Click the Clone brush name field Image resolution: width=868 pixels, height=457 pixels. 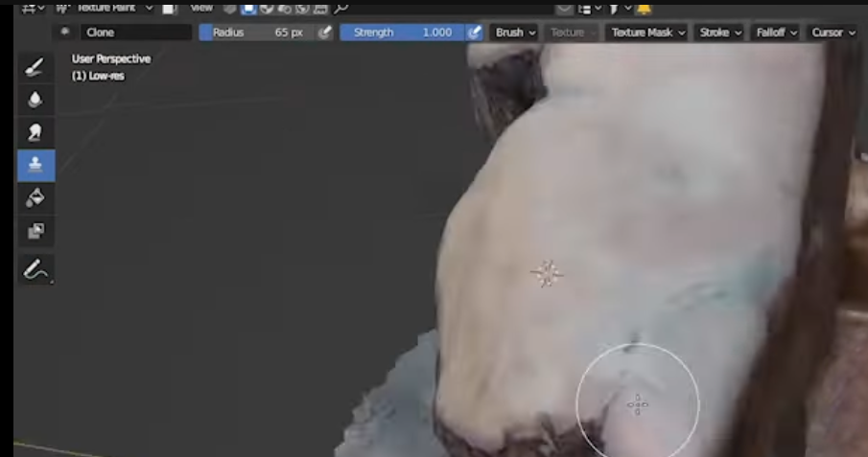136,33
